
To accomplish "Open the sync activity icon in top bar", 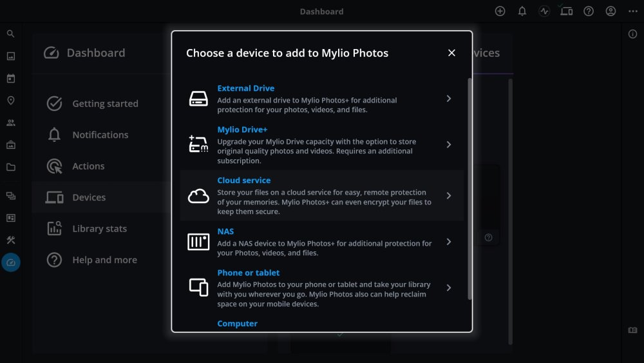I will pos(544,11).
